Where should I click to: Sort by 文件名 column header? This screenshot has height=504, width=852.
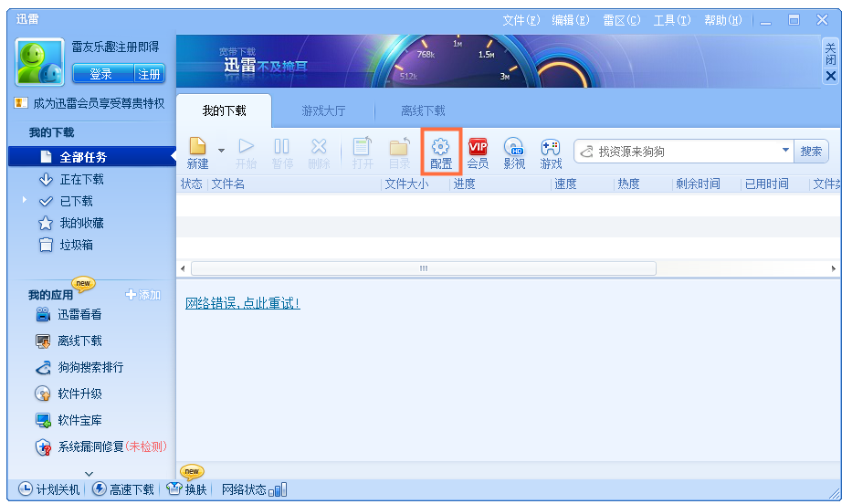pyautogui.click(x=227, y=184)
